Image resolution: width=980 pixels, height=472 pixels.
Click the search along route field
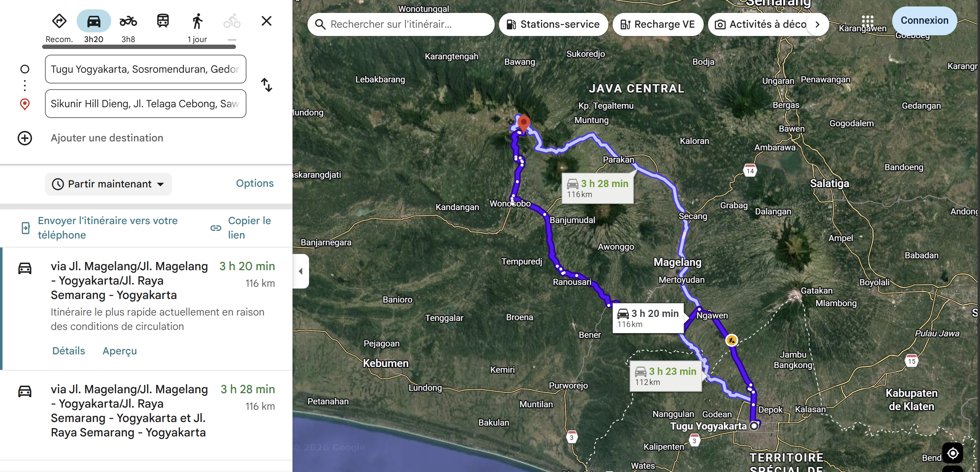coord(400,24)
